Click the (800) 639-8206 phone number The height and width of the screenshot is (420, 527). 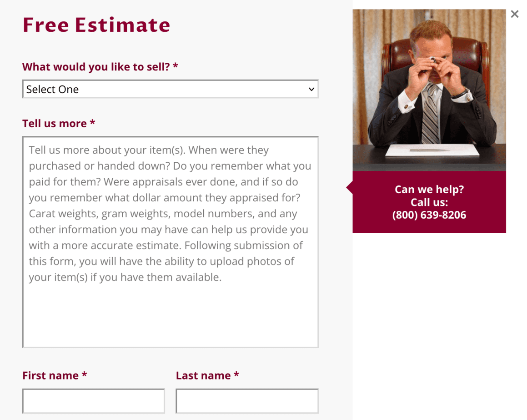click(x=429, y=215)
